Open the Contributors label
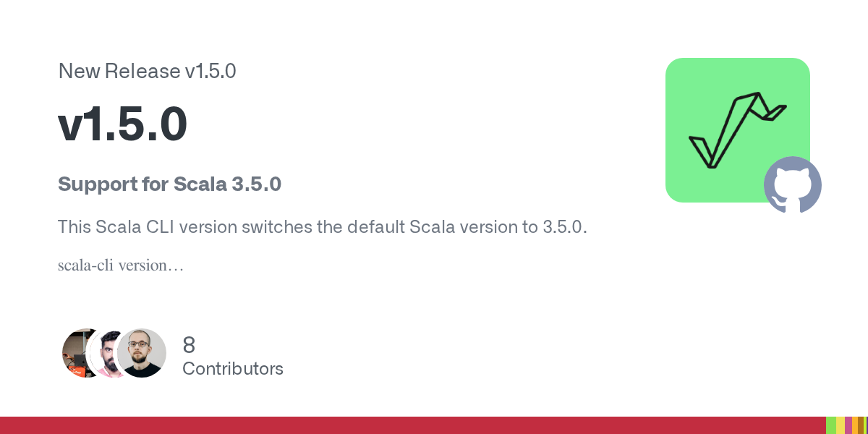This screenshot has width=868, height=434. tap(232, 369)
